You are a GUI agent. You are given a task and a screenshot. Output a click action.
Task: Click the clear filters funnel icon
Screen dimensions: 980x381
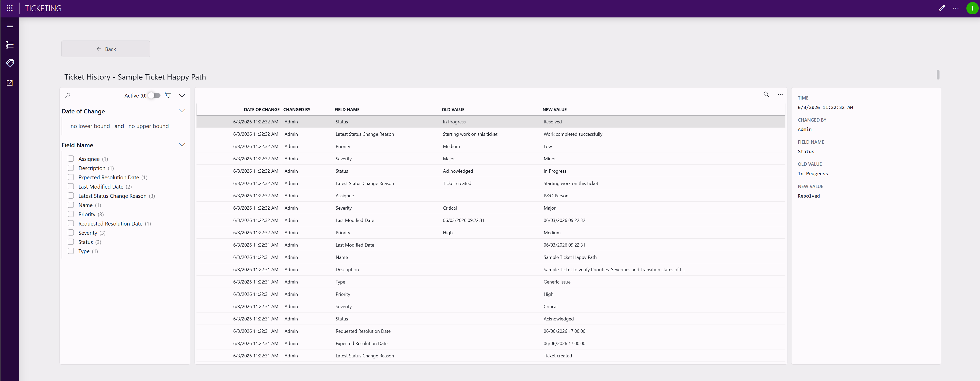pos(168,95)
